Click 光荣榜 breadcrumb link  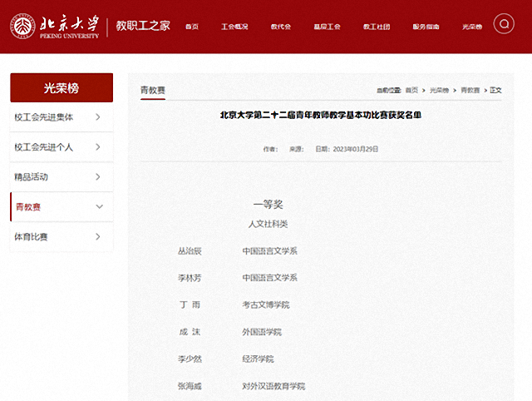[x=439, y=89]
